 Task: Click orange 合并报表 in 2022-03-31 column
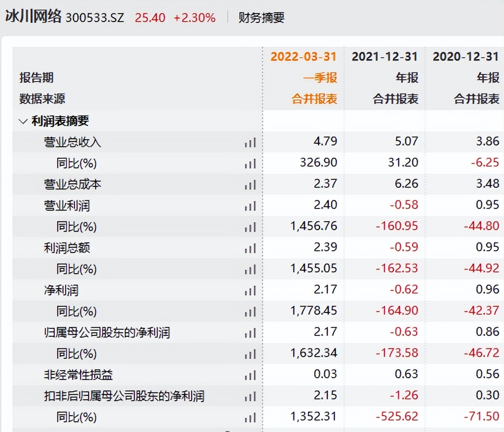click(x=315, y=99)
